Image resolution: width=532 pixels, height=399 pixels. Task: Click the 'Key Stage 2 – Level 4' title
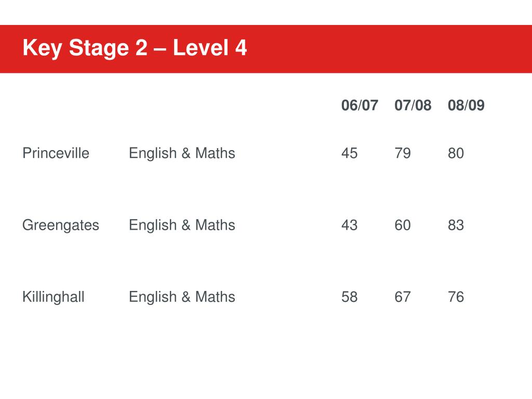[135, 47]
